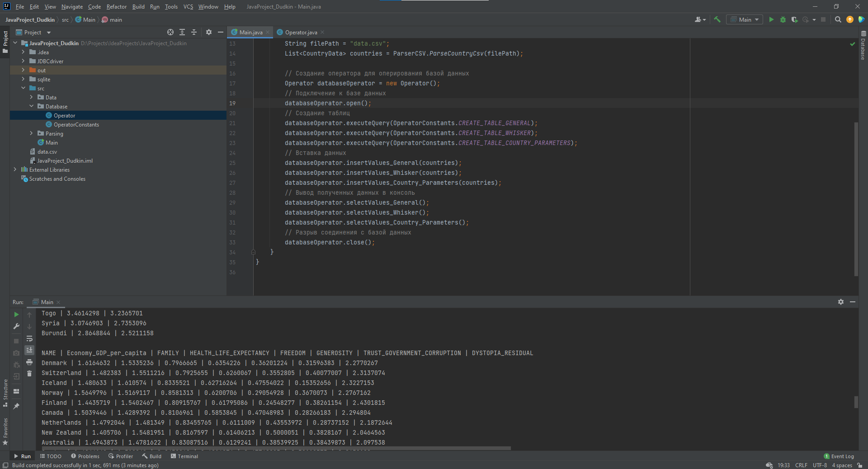Toggle the Favorites tool window stripe
Screen dimensions: 868x469
[5, 431]
